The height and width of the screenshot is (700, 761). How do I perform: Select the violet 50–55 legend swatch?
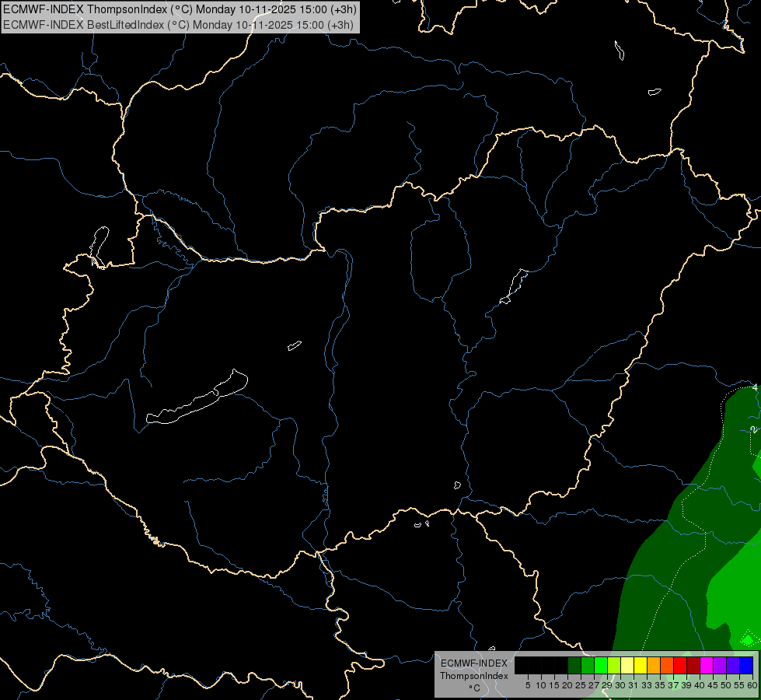pos(733,665)
